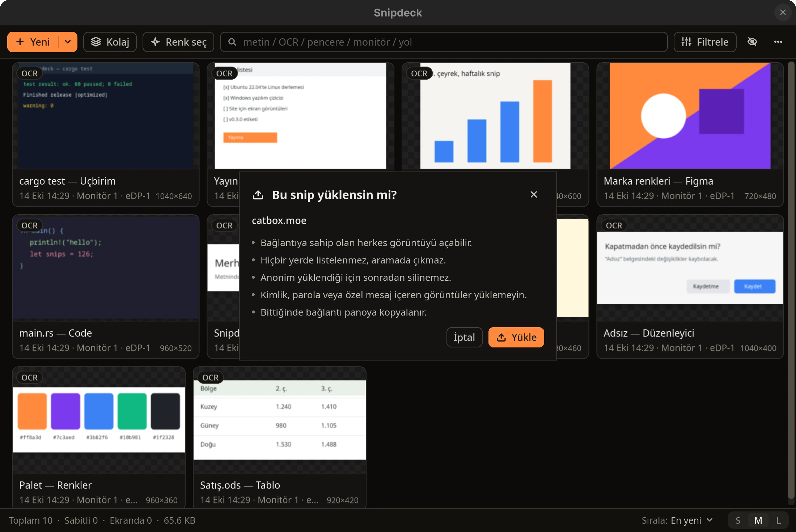This screenshot has height=532, width=796.
Task: Focus the metin / OCR search field
Action: tap(444, 42)
